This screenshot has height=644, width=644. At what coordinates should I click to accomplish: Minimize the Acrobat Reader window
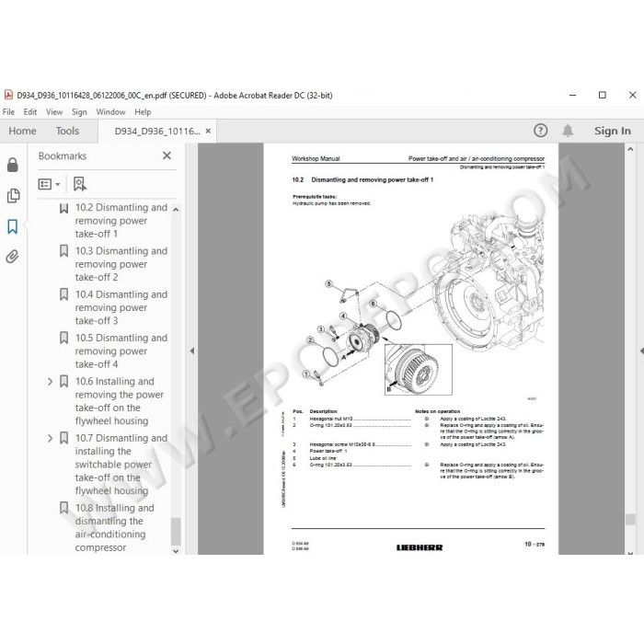coord(572,95)
